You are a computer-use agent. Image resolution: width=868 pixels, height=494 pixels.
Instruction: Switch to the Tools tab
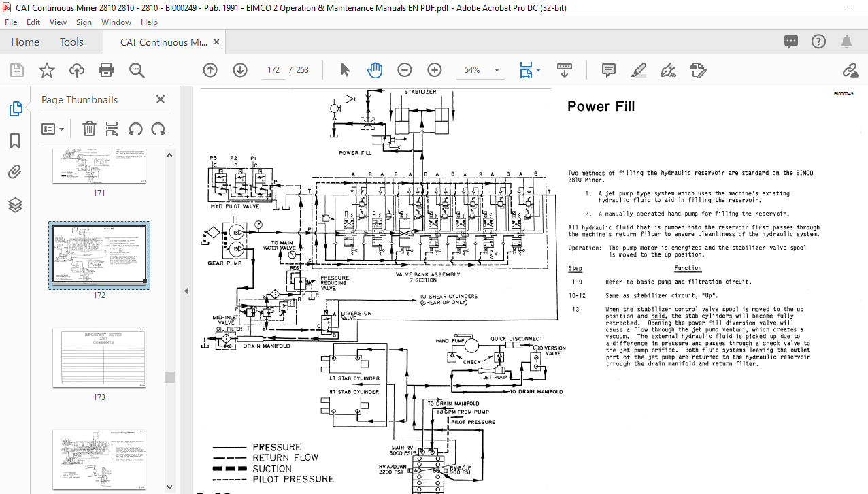[x=71, y=42]
